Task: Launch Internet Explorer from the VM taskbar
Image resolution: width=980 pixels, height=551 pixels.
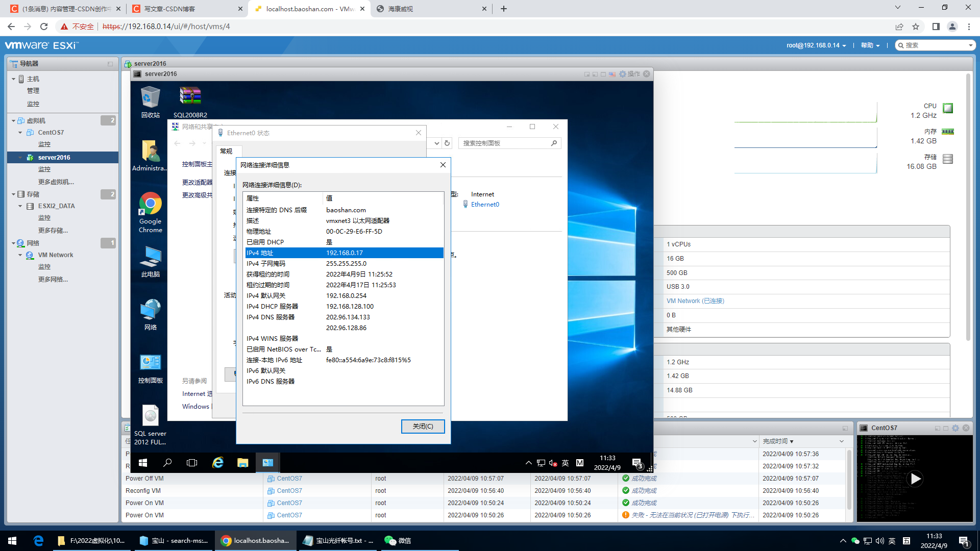Action: [x=218, y=463]
